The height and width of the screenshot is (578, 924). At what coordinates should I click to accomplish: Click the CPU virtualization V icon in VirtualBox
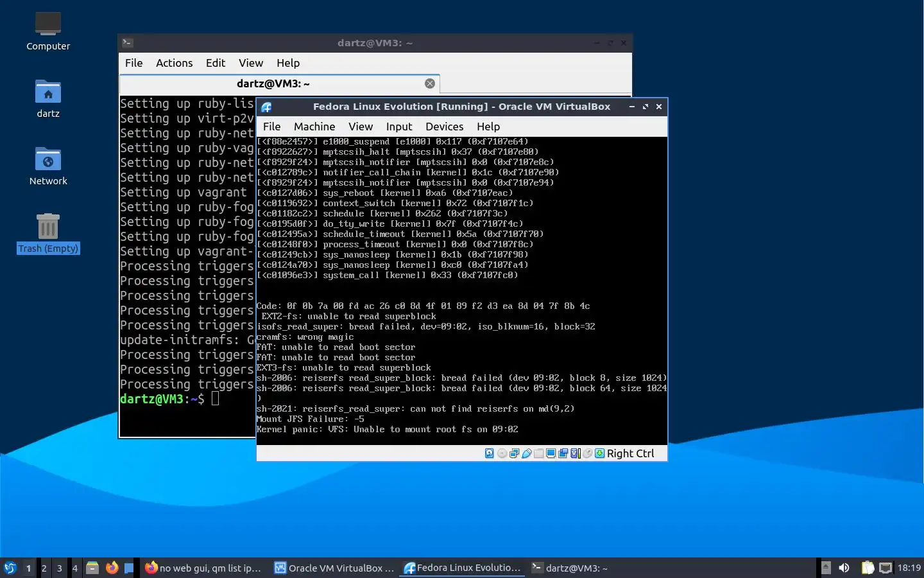click(576, 453)
